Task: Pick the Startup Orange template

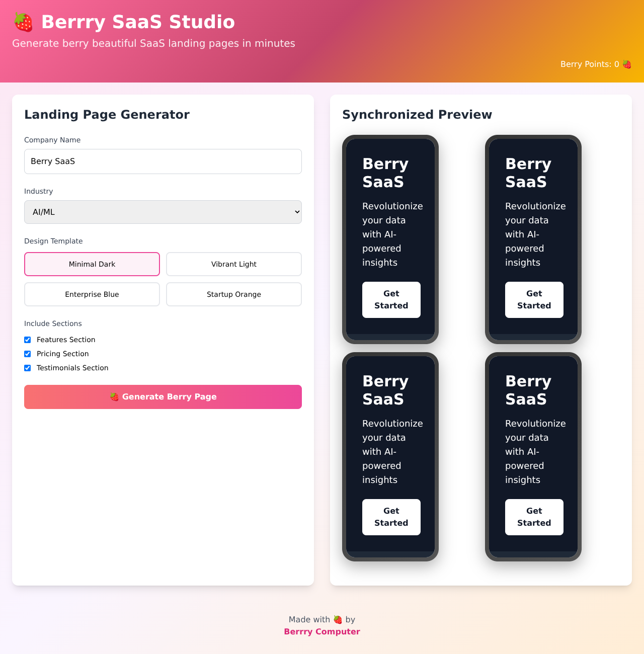Action: coord(233,294)
